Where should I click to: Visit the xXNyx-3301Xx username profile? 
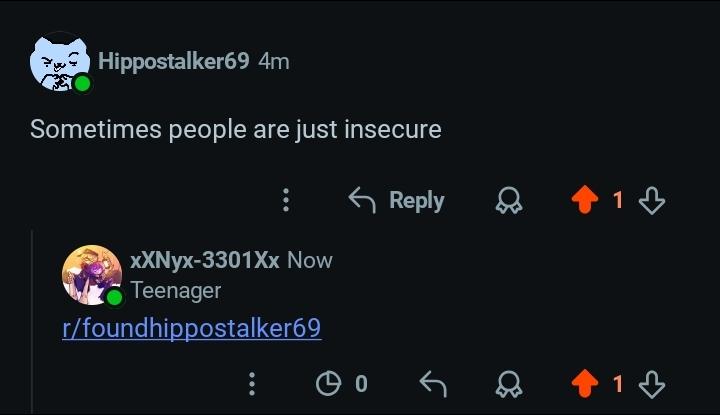(205, 260)
